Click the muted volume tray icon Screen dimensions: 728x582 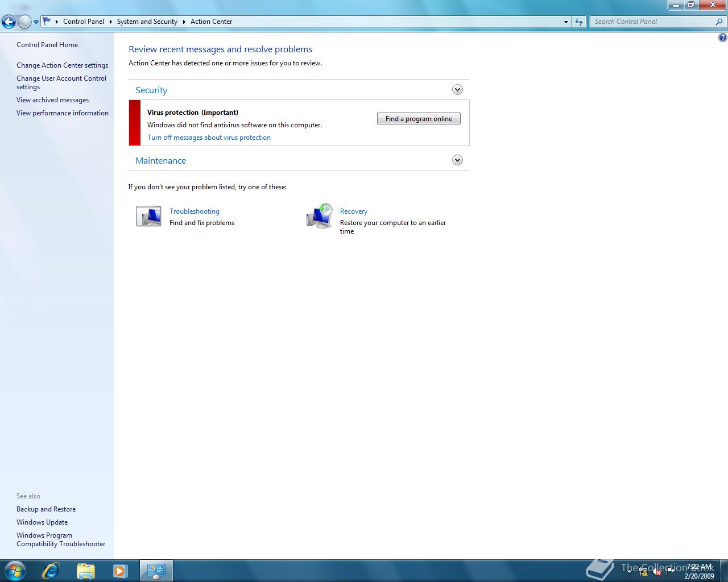coord(656,572)
